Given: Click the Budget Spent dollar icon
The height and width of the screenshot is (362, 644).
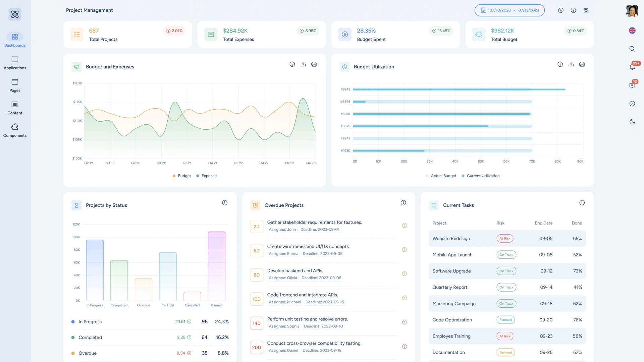Looking at the screenshot, I should [x=345, y=35].
